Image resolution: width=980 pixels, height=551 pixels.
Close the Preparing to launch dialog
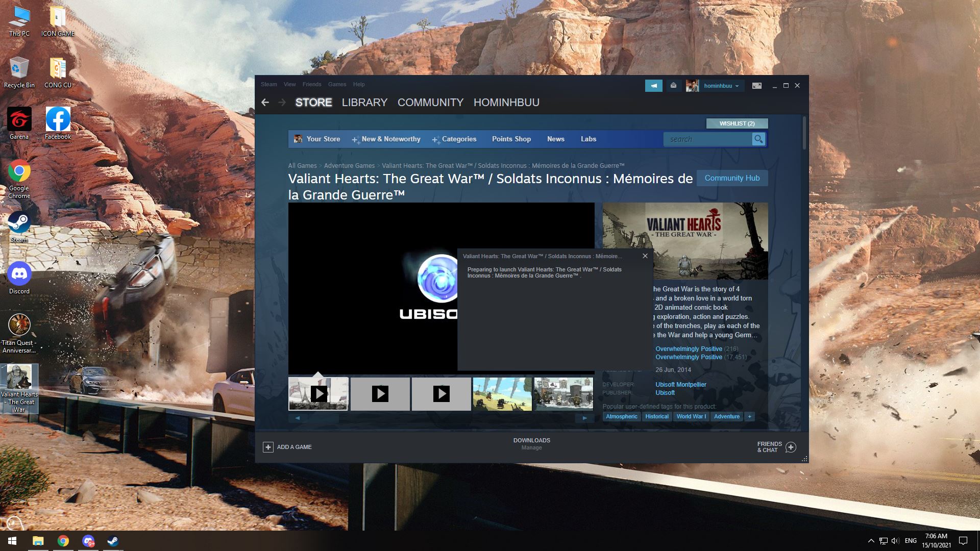(x=645, y=256)
